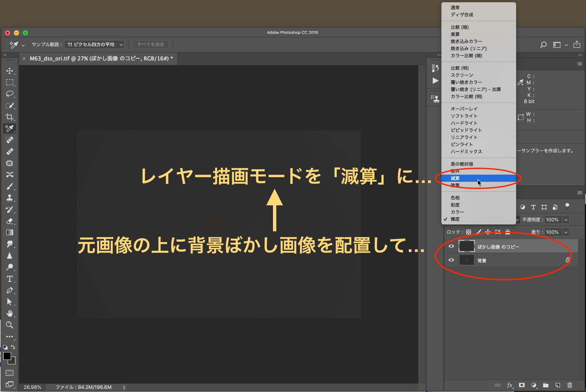Open the fill 100% dropdown arrow
Viewport: 586px width, 392px height.
coord(566,232)
